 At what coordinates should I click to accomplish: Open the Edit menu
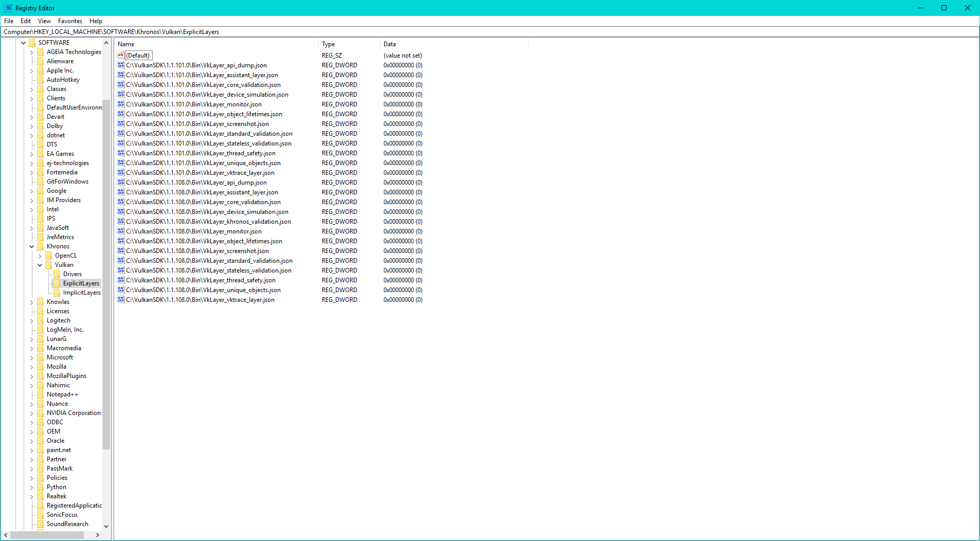(26, 21)
